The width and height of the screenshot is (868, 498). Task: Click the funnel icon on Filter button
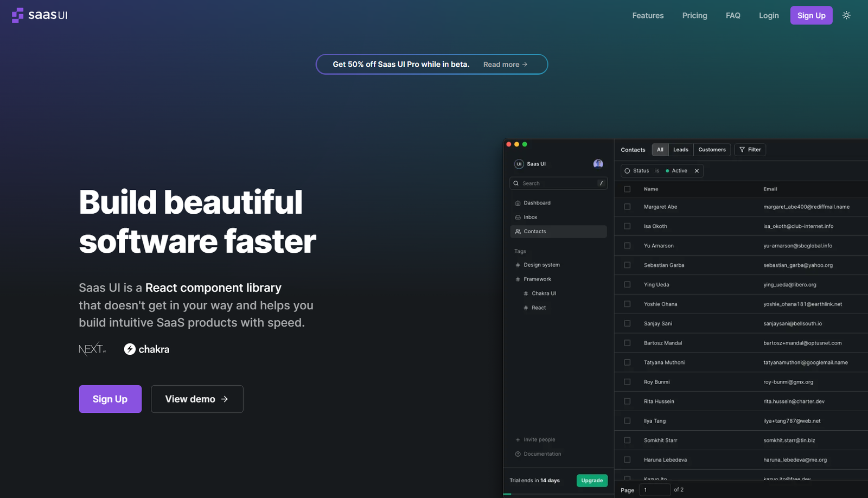[742, 150]
